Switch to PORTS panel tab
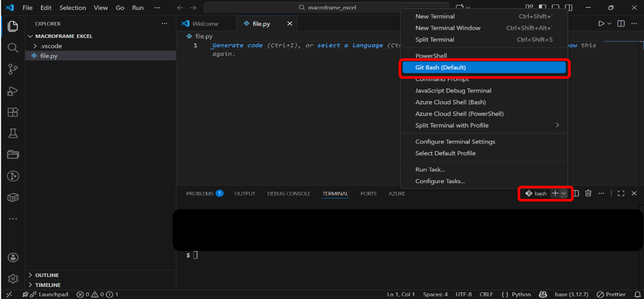644x299 pixels. tap(368, 193)
